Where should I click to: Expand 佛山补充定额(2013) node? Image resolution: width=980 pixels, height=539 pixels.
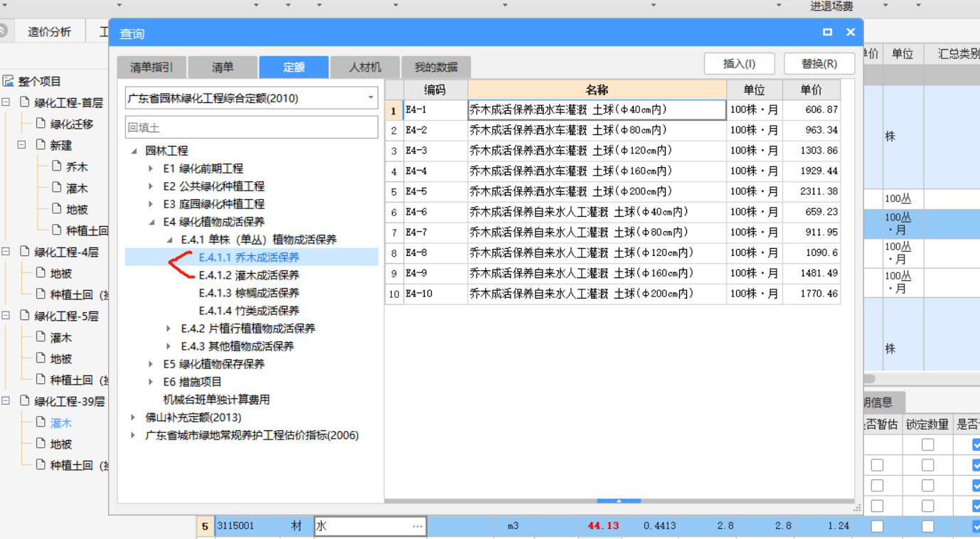[134, 417]
